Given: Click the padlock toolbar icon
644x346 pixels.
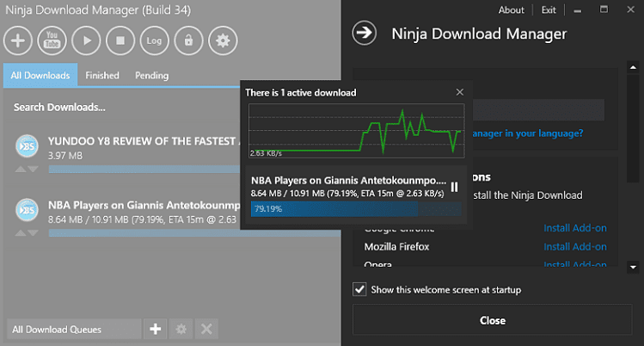Looking at the screenshot, I should pyautogui.click(x=188, y=40).
